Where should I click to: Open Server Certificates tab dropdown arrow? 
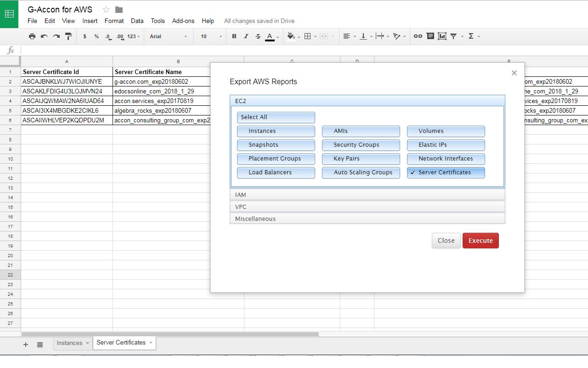[x=151, y=343]
